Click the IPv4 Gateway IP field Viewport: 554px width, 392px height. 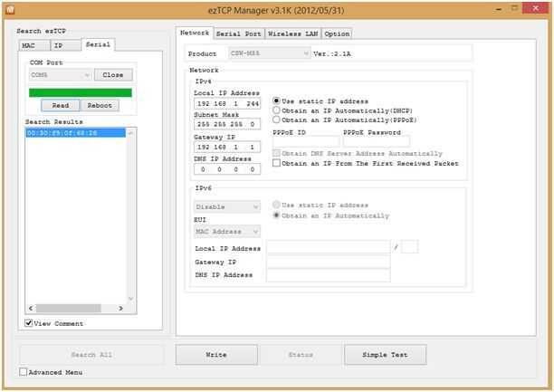[x=227, y=147]
